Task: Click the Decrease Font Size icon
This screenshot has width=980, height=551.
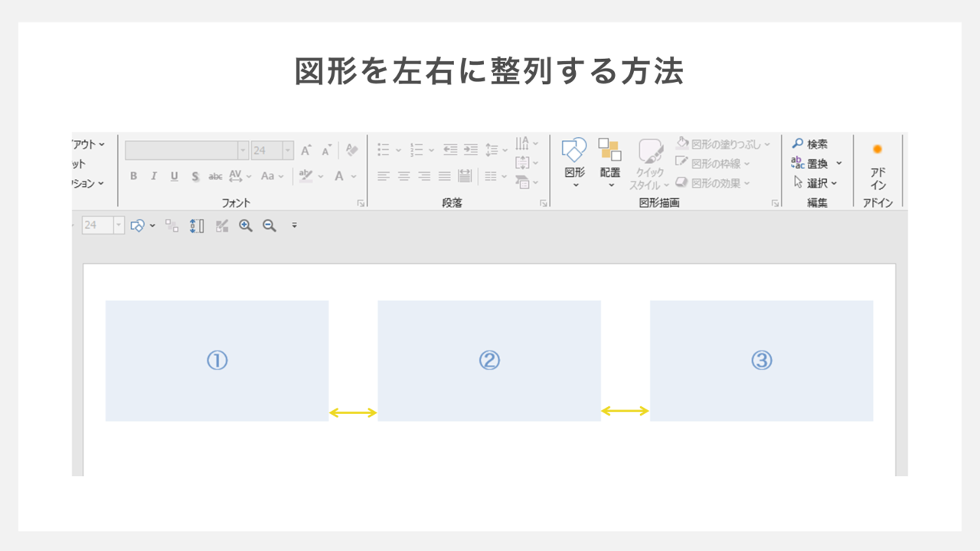Action: click(x=326, y=151)
